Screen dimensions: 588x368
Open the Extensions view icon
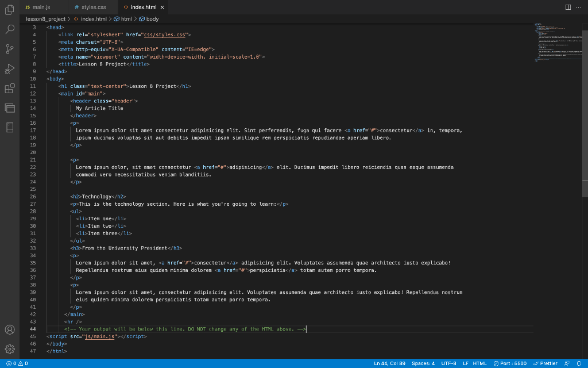[x=10, y=88]
